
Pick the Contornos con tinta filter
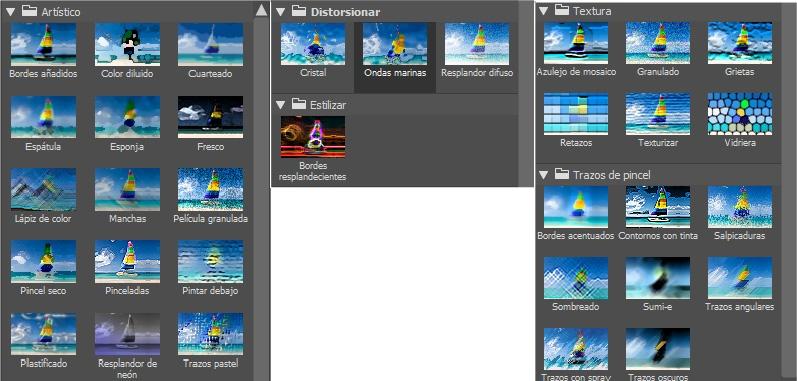(x=658, y=207)
